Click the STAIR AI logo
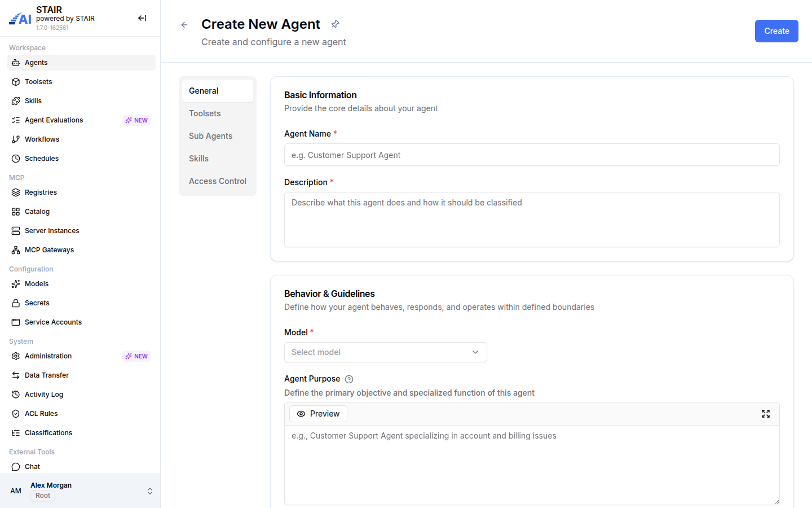The image size is (812, 508). pos(20,19)
